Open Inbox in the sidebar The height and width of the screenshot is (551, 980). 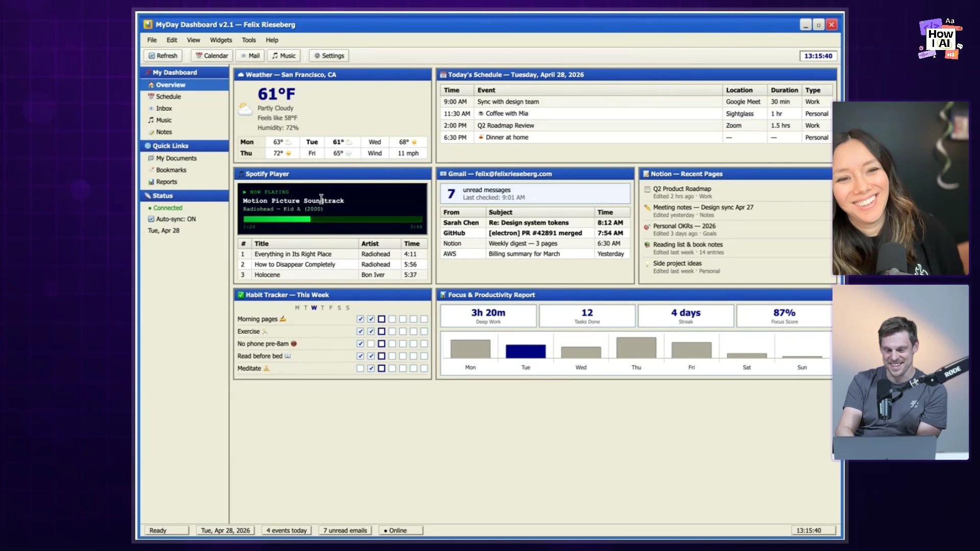[x=185, y=108]
